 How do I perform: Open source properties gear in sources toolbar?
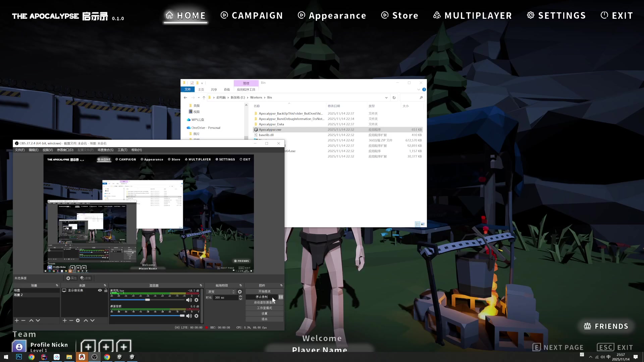coord(78,320)
